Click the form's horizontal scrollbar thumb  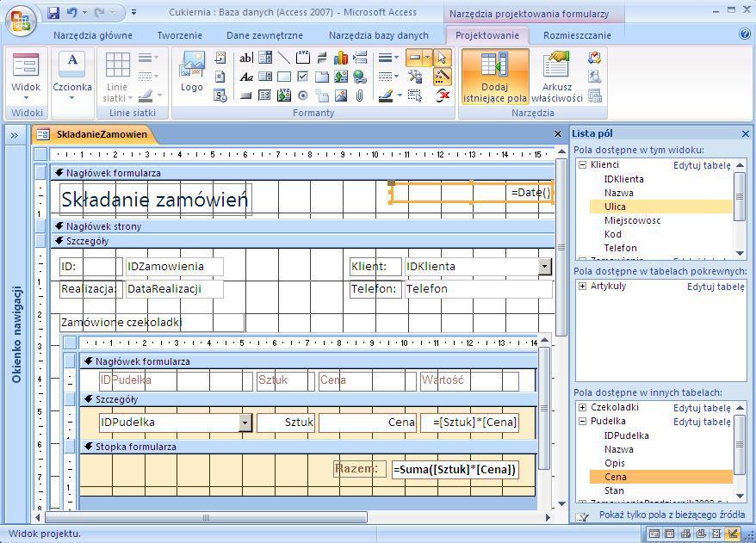tap(206, 517)
